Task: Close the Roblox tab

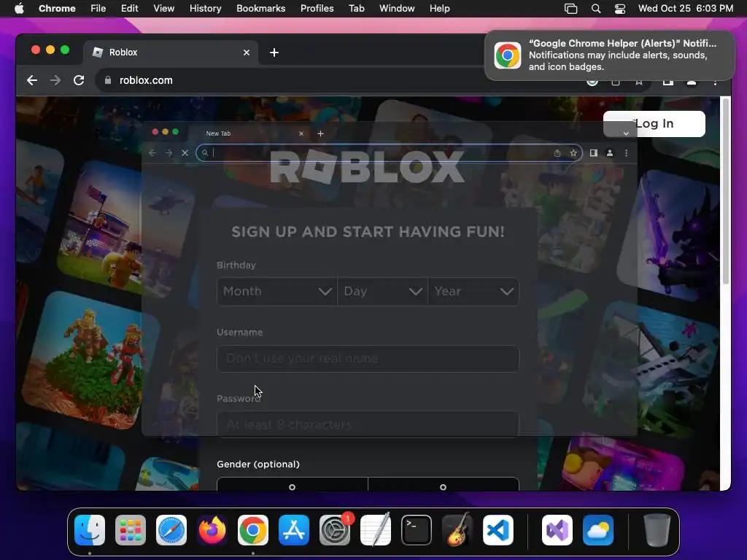Action: coord(247,52)
